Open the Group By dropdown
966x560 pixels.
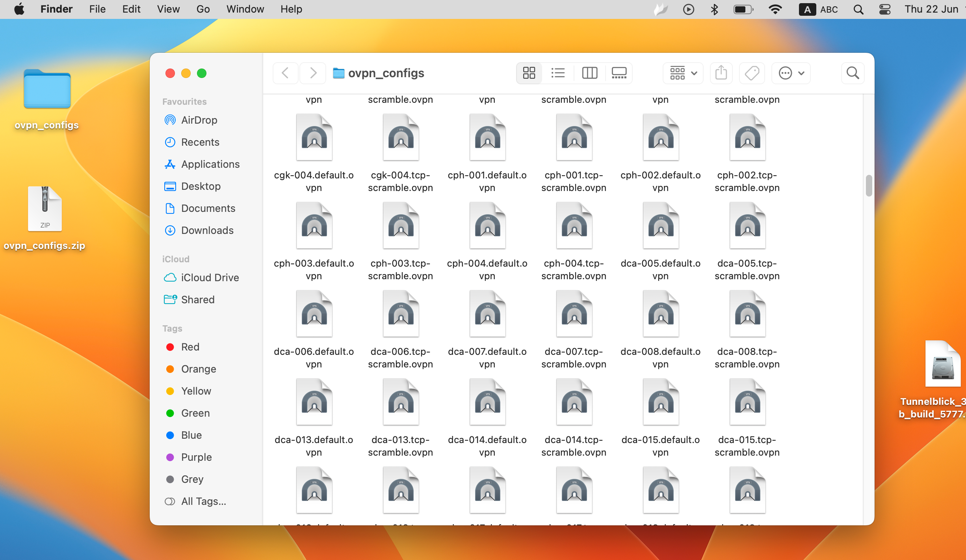683,73
